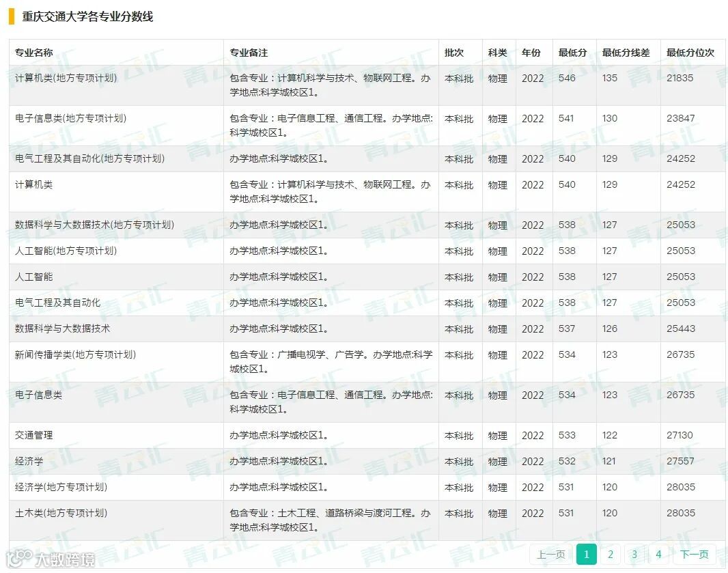Select 交通管理 major name
Screen dimensions: 728x573
[x=34, y=435]
